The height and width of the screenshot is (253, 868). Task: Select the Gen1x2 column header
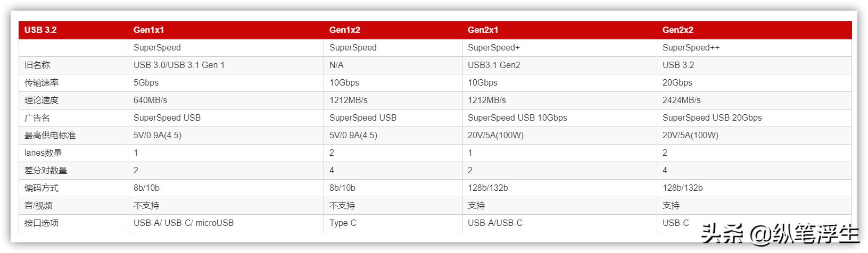344,30
